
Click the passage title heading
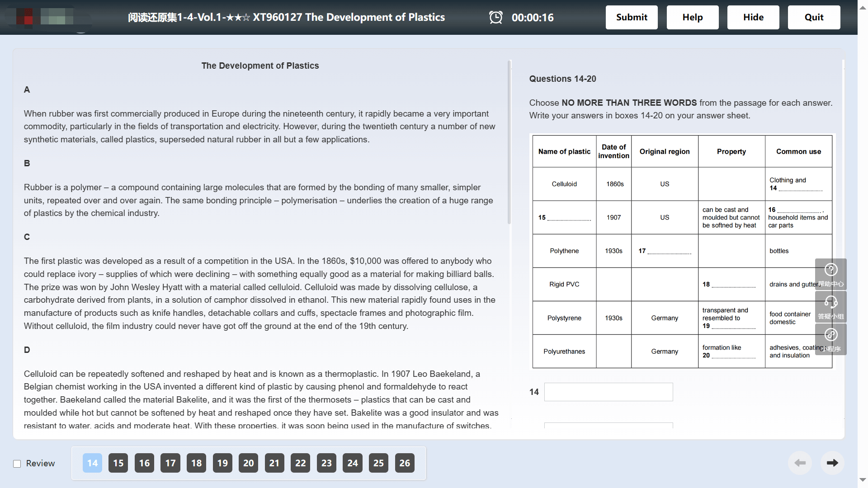click(260, 66)
